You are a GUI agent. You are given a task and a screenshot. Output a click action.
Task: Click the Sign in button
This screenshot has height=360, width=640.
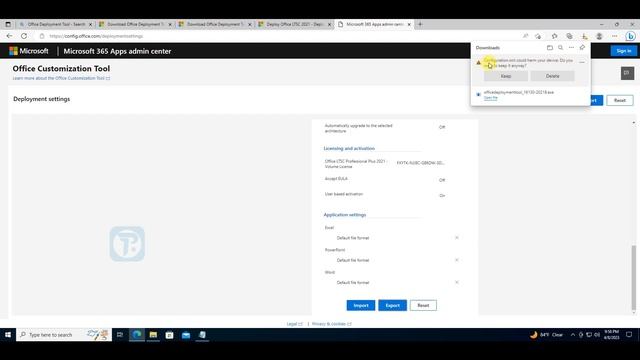624,51
